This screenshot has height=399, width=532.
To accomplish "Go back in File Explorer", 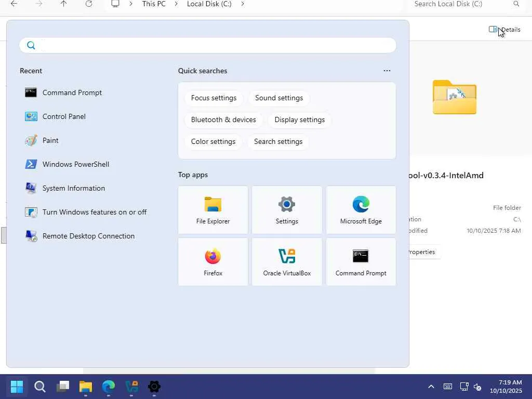I will point(14,4).
